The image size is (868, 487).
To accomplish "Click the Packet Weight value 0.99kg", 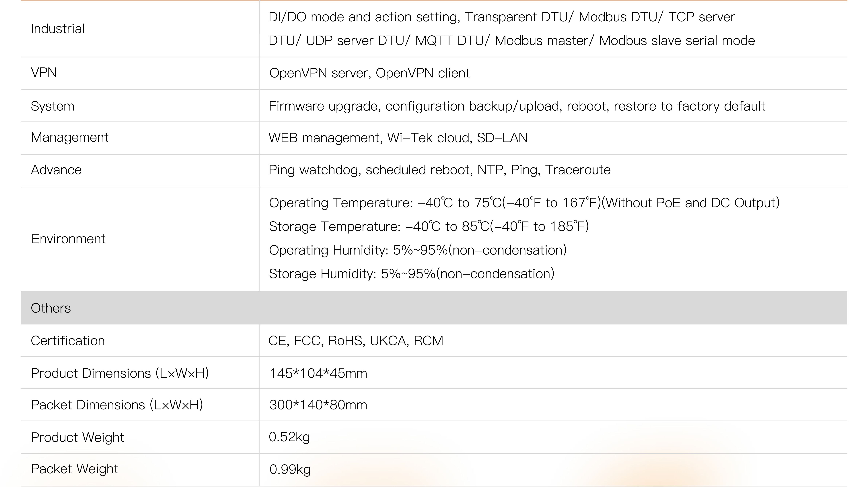I will click(290, 469).
